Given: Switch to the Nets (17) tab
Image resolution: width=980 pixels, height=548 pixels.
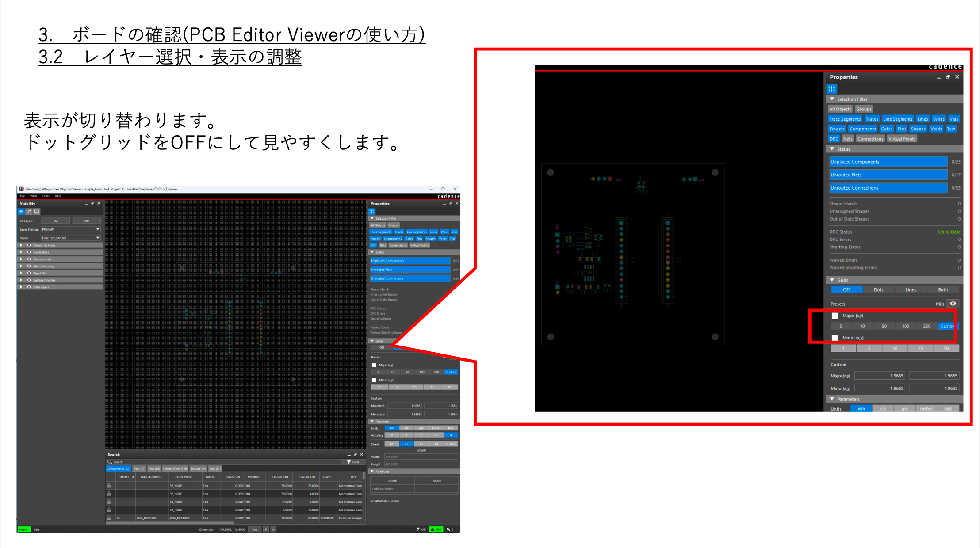Looking at the screenshot, I should click(x=139, y=468).
